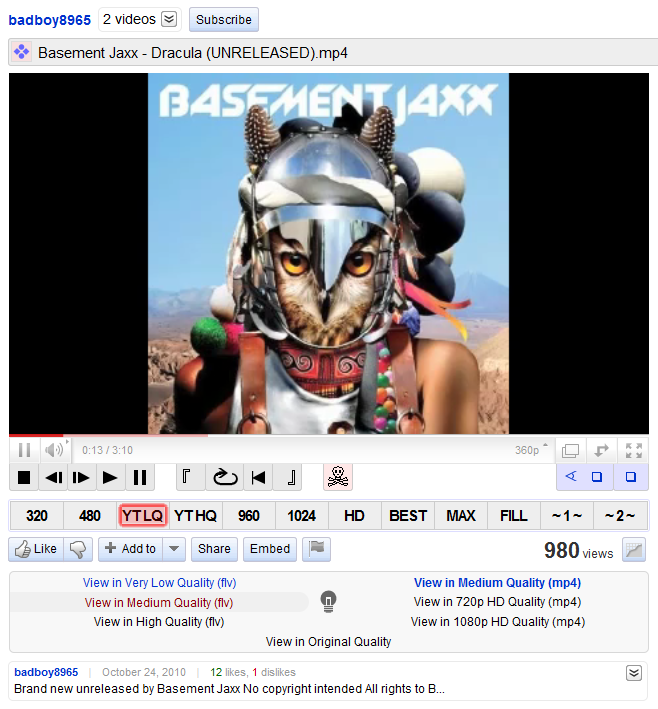This screenshot has height=709, width=658.
Task: Click the lightbulb icon between quality links
Action: (x=329, y=602)
